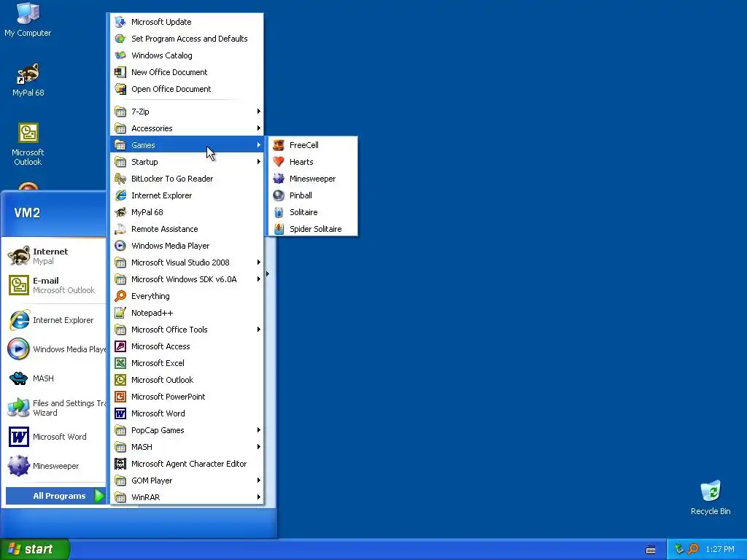Viewport: 747px width, 560px height.
Task: Open Microsoft Access
Action: tap(187, 346)
